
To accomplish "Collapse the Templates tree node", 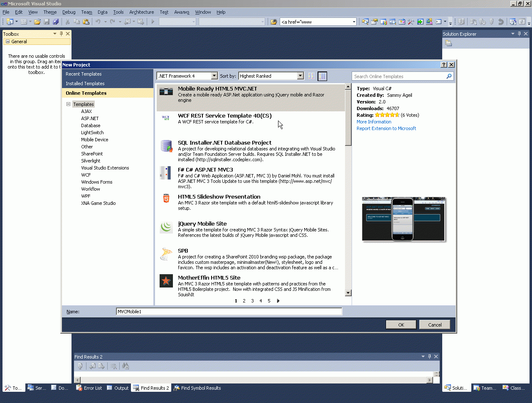I will click(69, 104).
